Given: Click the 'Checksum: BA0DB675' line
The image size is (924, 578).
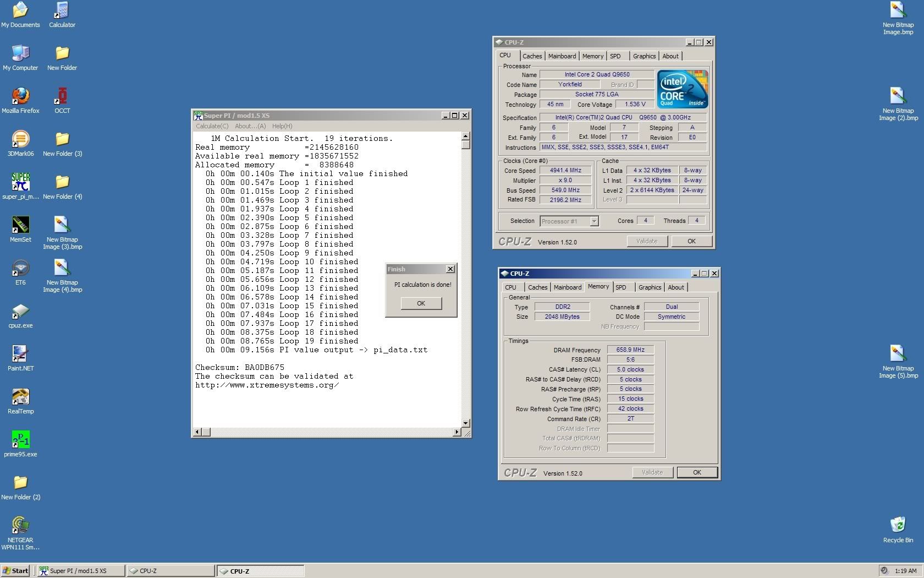Looking at the screenshot, I should (240, 367).
